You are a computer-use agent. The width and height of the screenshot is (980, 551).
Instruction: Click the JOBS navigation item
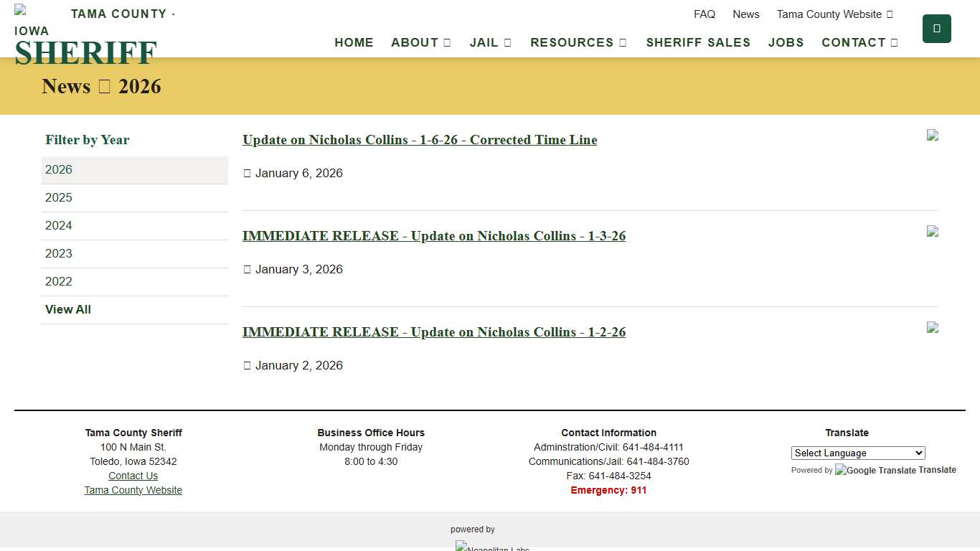[786, 42]
